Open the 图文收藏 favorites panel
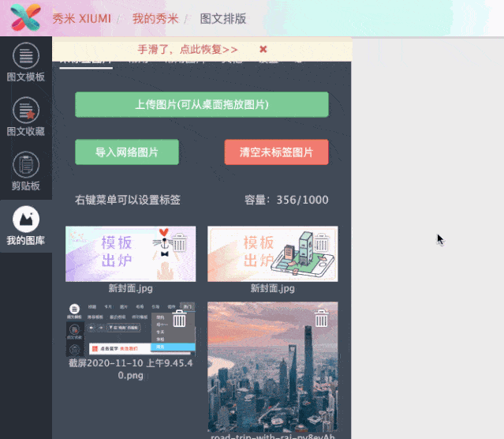The height and width of the screenshot is (439, 504). pyautogui.click(x=26, y=117)
